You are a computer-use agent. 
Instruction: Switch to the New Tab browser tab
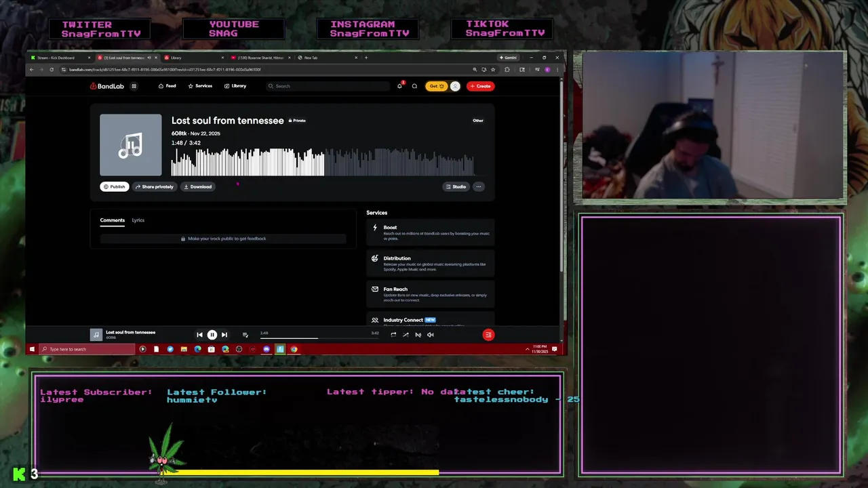click(x=327, y=58)
